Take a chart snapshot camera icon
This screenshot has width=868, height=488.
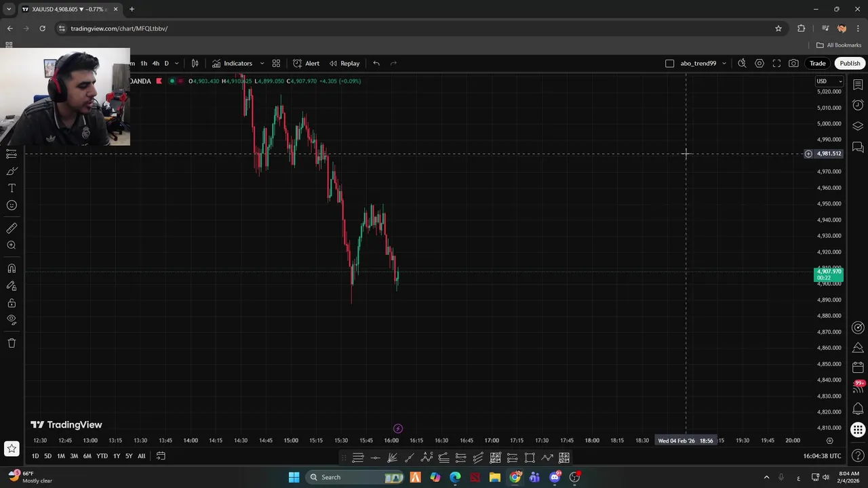793,63
